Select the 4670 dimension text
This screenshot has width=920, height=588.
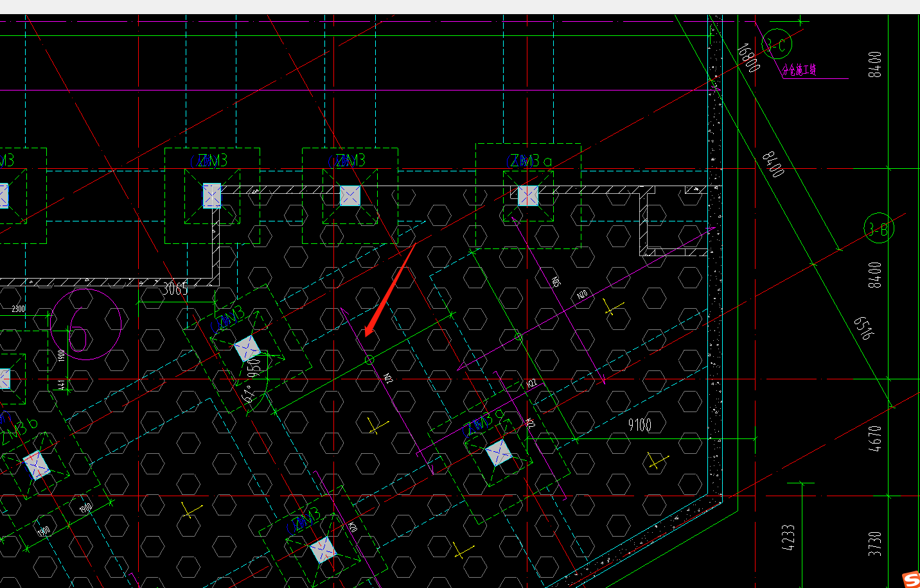(x=875, y=438)
